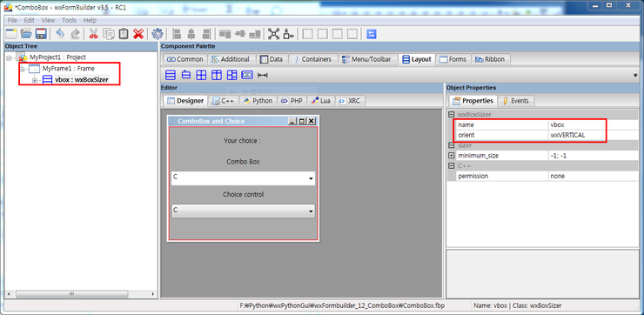
Task: Apply Align Top in the toolbar
Action: [x=225, y=34]
